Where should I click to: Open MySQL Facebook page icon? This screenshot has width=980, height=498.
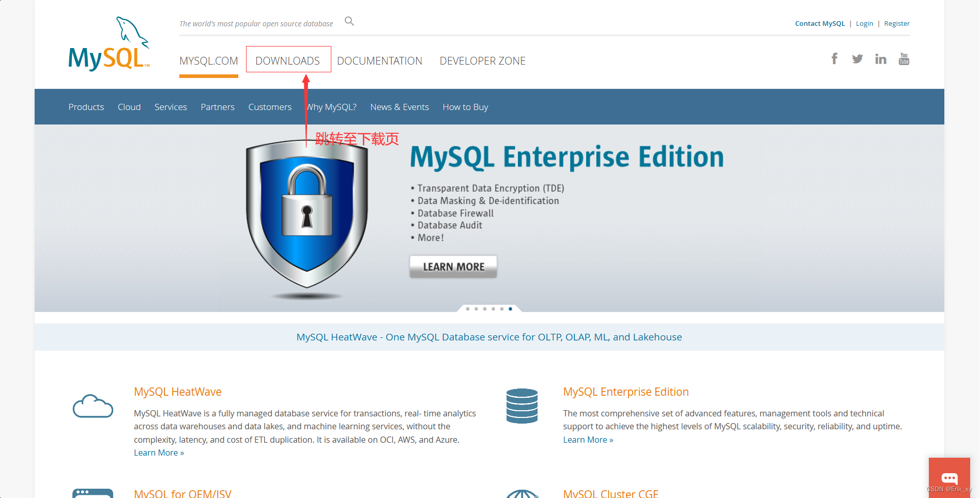834,59
